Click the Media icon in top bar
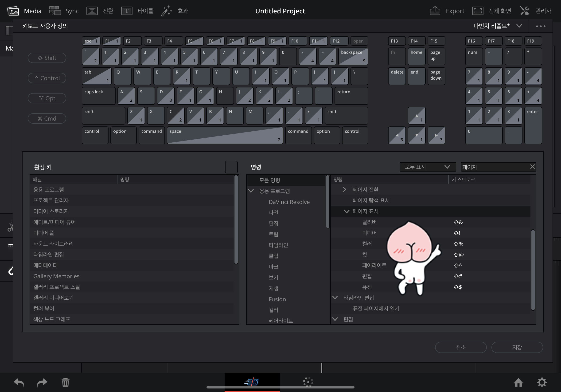This screenshot has height=392, width=561. tap(13, 11)
